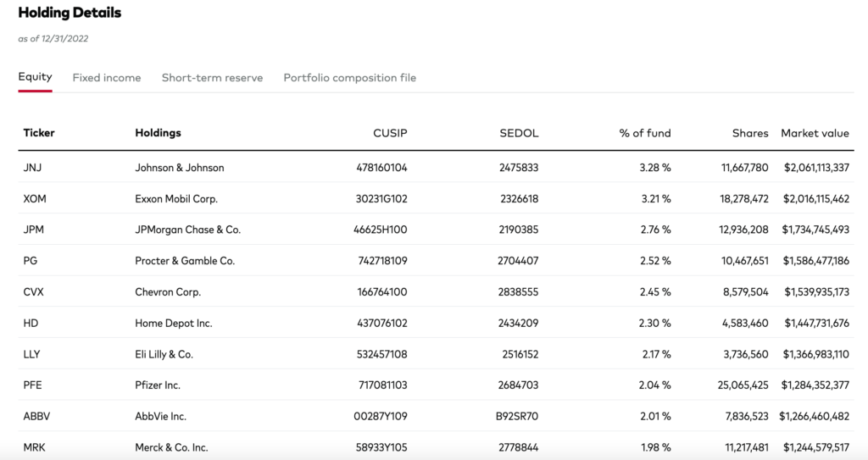This screenshot has width=868, height=460.
Task: Click the Market value column header
Action: point(815,133)
